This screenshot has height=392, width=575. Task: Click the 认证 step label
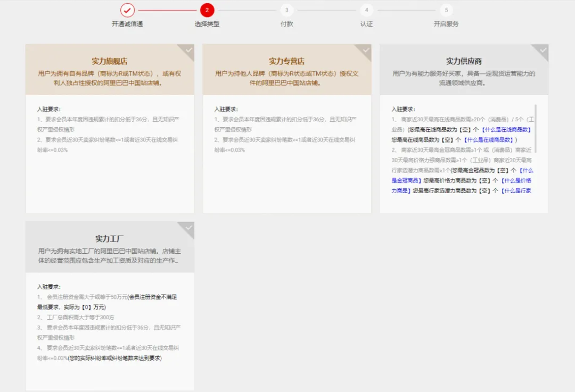point(366,24)
